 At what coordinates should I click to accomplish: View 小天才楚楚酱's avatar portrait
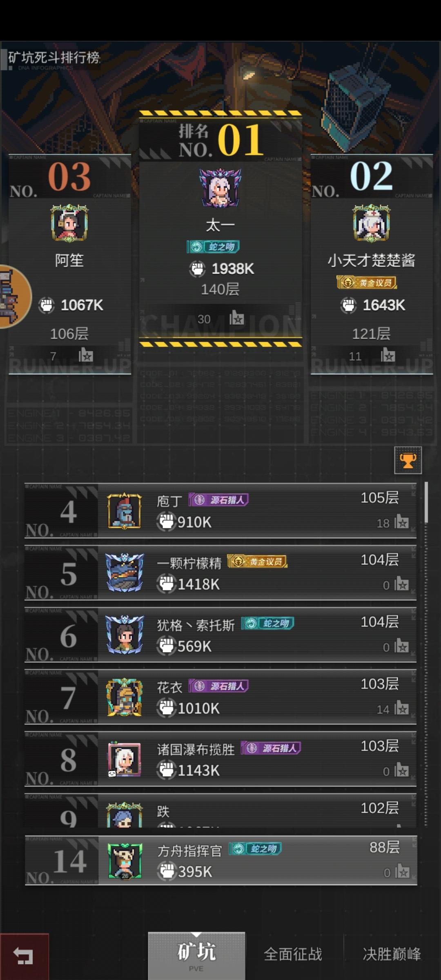coord(371,223)
